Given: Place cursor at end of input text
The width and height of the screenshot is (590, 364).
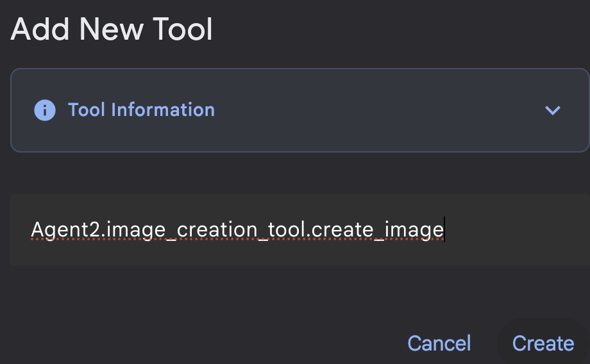Looking at the screenshot, I should tap(444, 229).
